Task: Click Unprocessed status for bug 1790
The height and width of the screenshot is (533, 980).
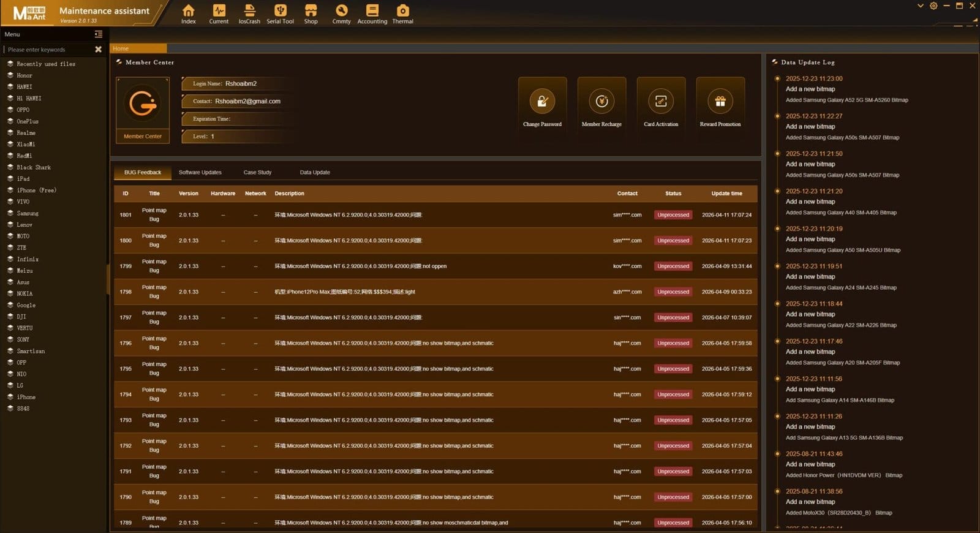Action: (x=673, y=497)
